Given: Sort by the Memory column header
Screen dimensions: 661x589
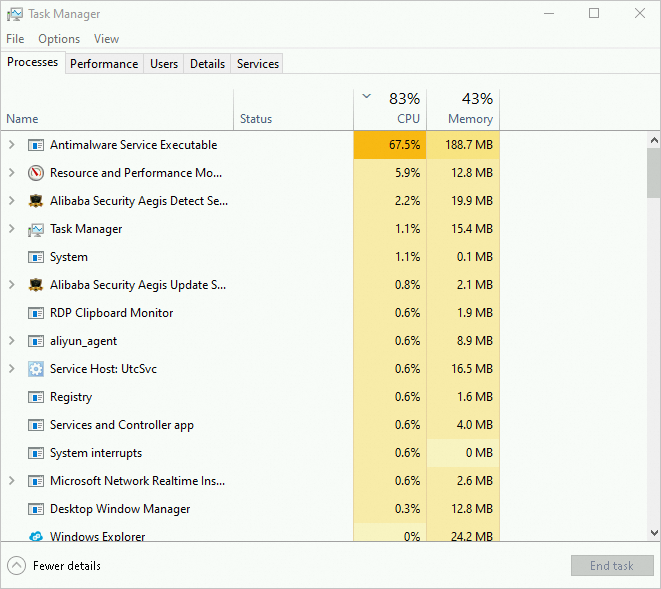Looking at the screenshot, I should pyautogui.click(x=463, y=110).
